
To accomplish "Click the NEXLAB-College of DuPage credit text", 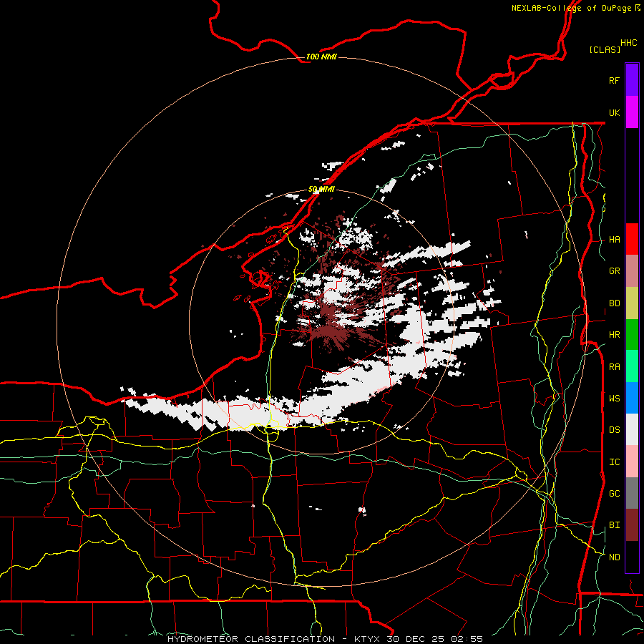I will (x=571, y=8).
